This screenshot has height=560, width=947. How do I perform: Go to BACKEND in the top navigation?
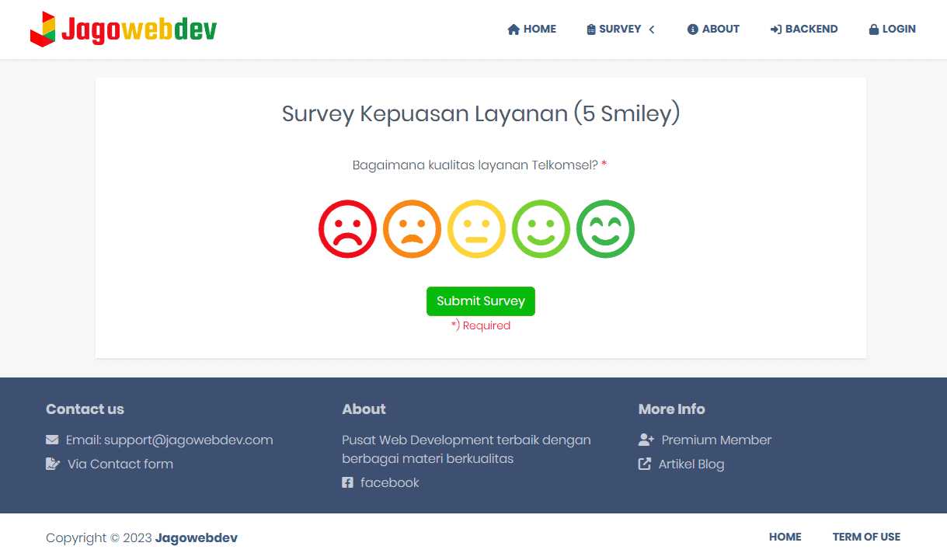804,29
